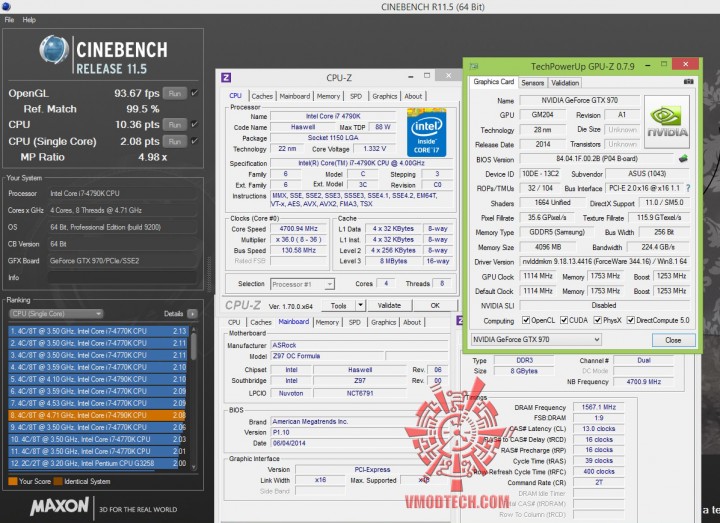Switch to Mainboard tab in top CPU-Z window
720x523 pixels.
coord(295,96)
